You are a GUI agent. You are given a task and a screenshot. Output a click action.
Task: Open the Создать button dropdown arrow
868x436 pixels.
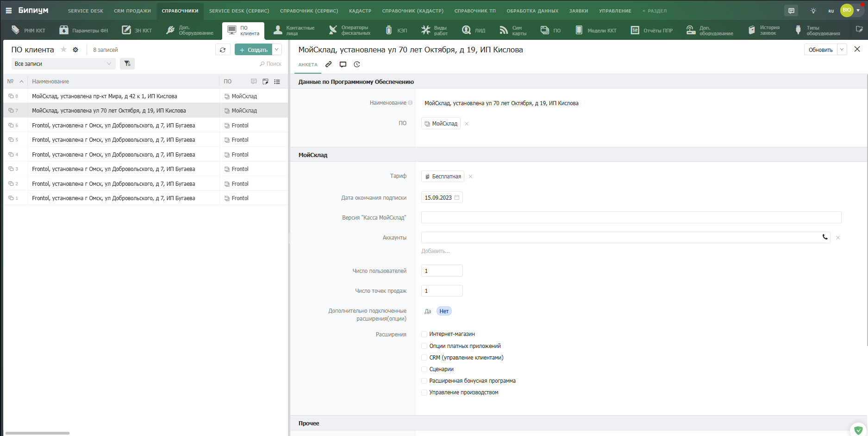point(277,50)
